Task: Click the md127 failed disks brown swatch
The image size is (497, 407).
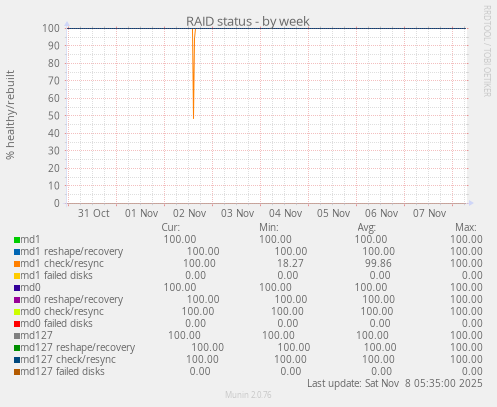Action: 17,372
